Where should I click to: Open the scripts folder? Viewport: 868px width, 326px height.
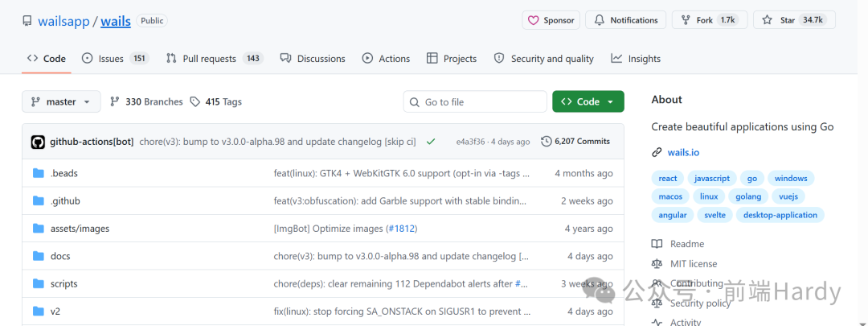[63, 283]
